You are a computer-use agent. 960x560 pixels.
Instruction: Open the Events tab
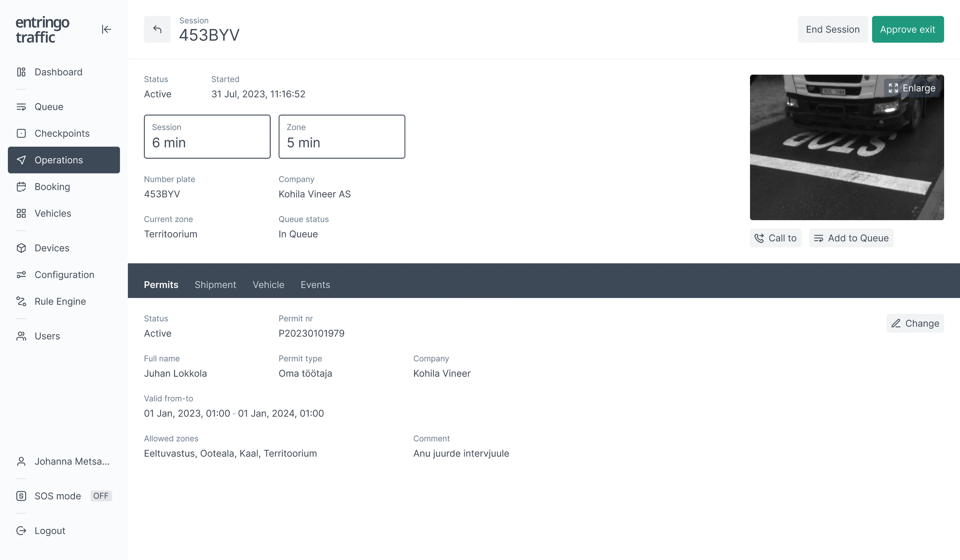click(x=315, y=285)
